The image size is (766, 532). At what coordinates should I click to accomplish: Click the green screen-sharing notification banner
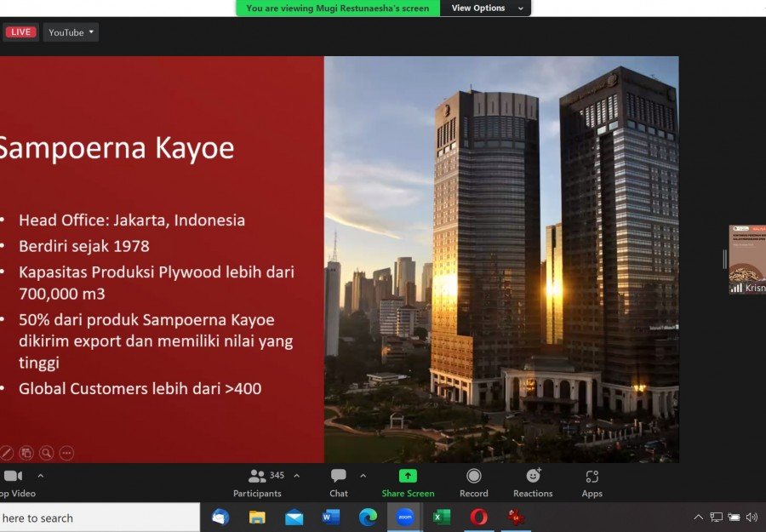point(338,8)
